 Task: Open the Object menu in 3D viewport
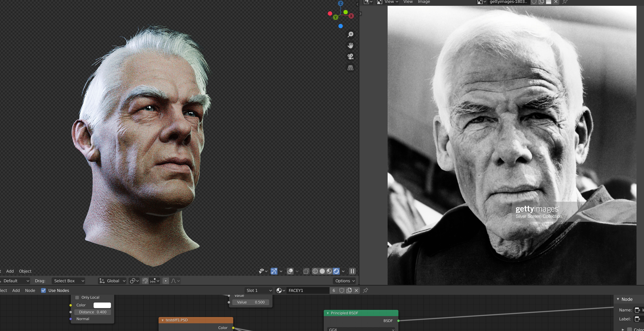tap(25, 271)
